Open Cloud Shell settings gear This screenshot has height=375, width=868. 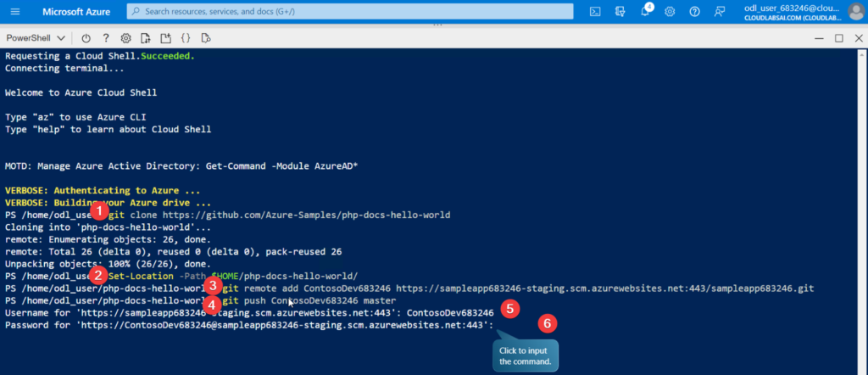pyautogui.click(x=126, y=38)
